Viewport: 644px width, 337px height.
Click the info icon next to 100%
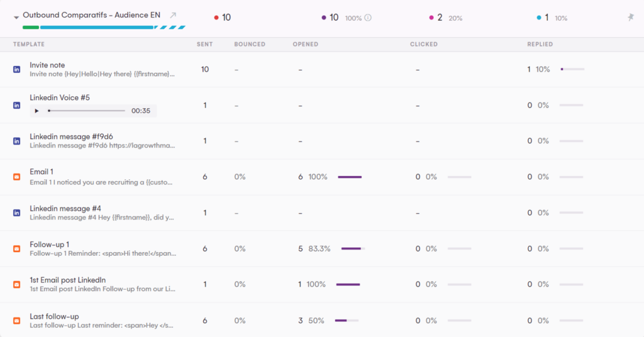[x=368, y=18]
